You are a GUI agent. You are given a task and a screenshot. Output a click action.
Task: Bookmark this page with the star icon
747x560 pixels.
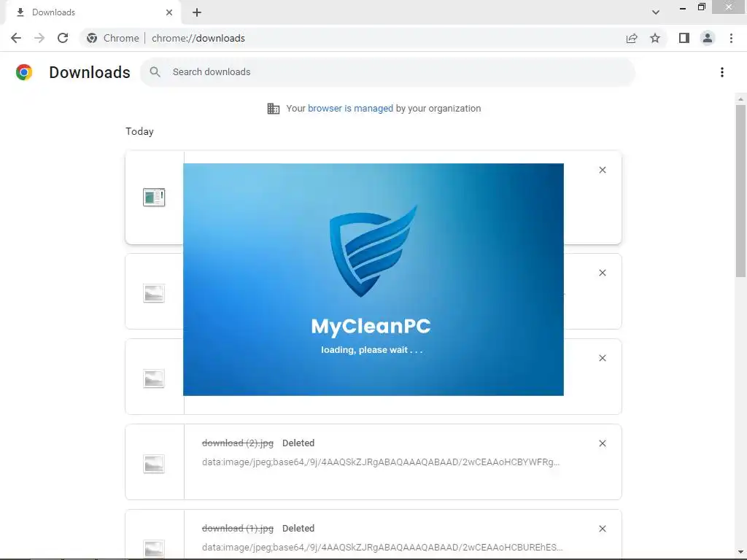655,38
